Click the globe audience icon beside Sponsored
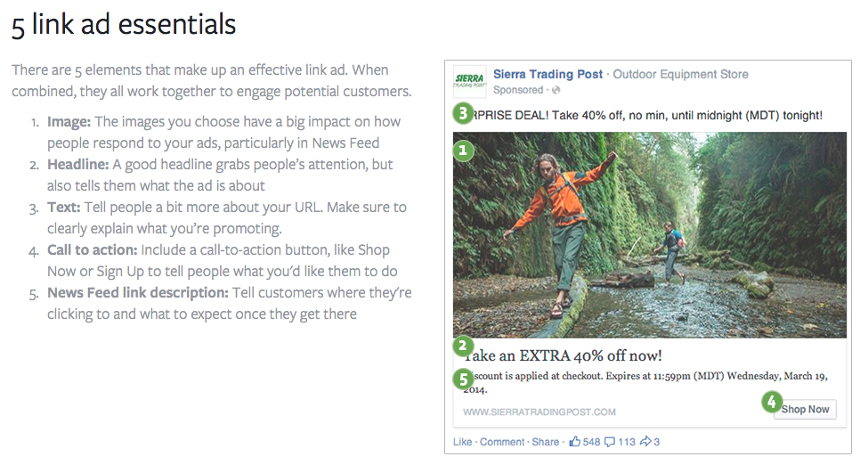868x465 pixels. 556,90
